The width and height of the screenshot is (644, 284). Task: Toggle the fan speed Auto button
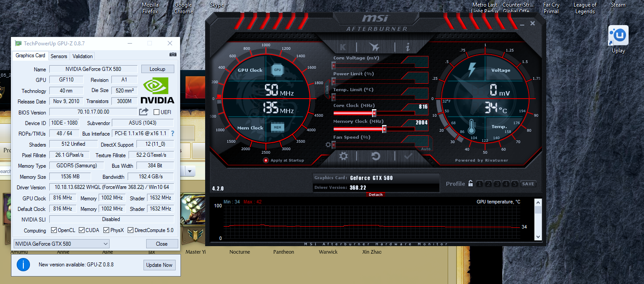[425, 149]
